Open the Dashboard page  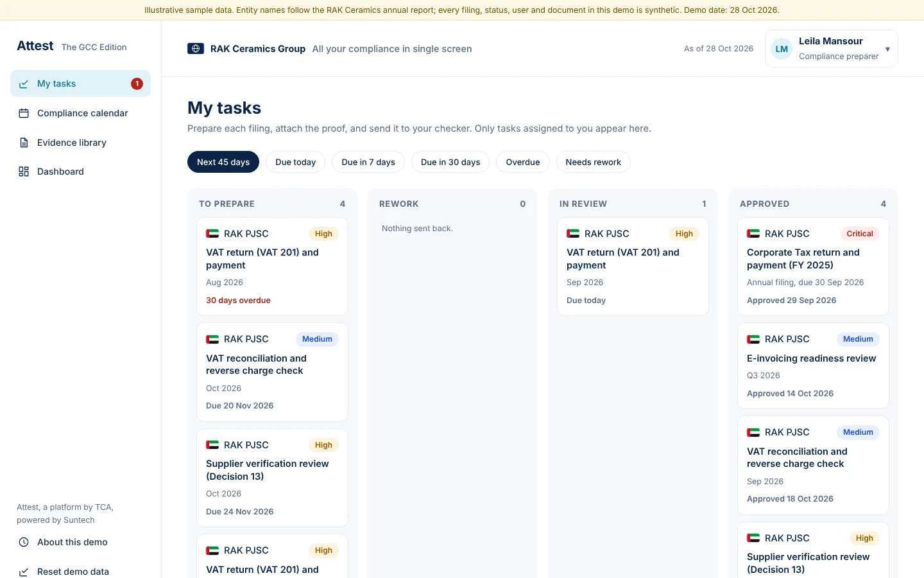click(x=80, y=171)
